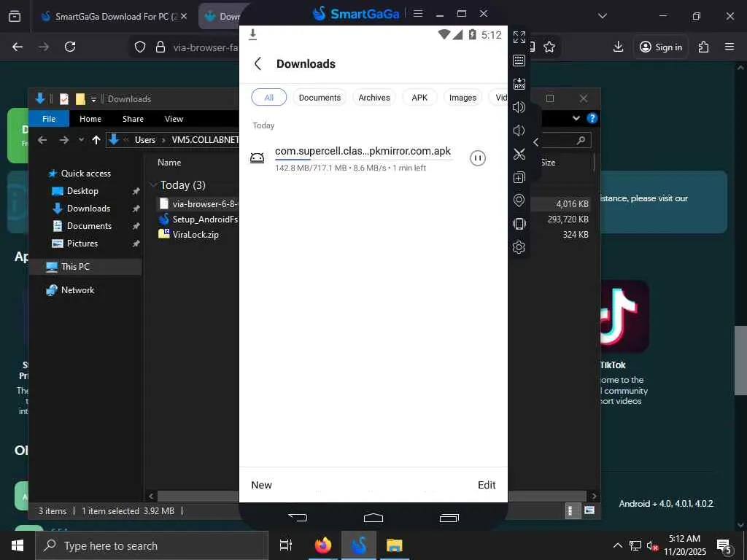This screenshot has width=747, height=560.
Task: Reload the Firefox page
Action: [x=70, y=47]
